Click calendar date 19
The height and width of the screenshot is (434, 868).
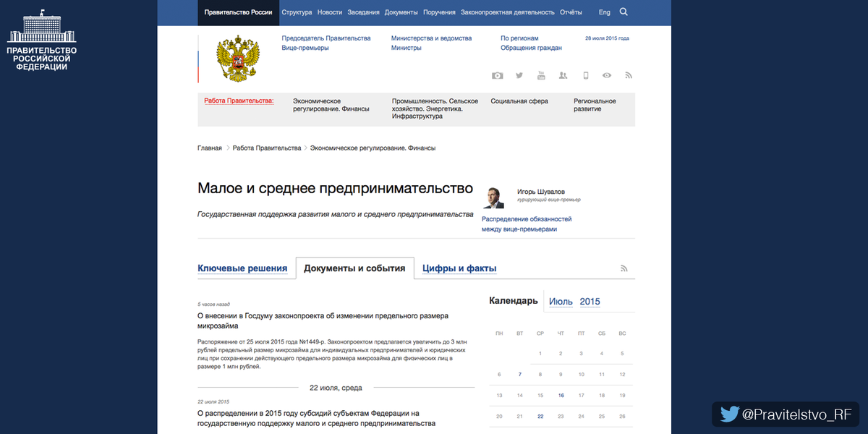tap(622, 396)
